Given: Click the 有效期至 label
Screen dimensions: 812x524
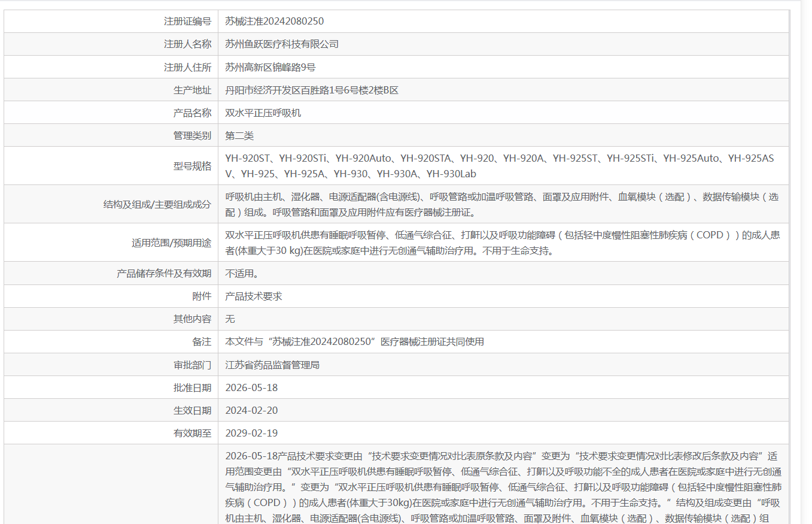Looking at the screenshot, I should click(x=192, y=433).
